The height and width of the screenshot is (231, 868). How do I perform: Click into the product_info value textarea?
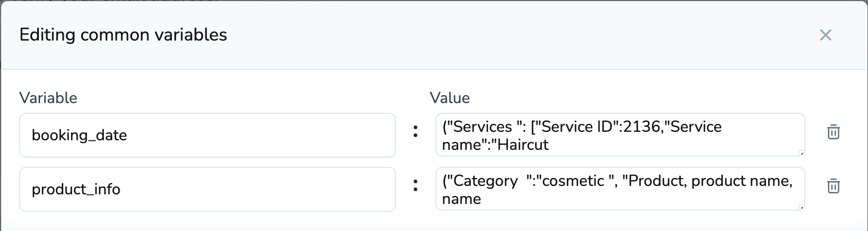pos(619,189)
